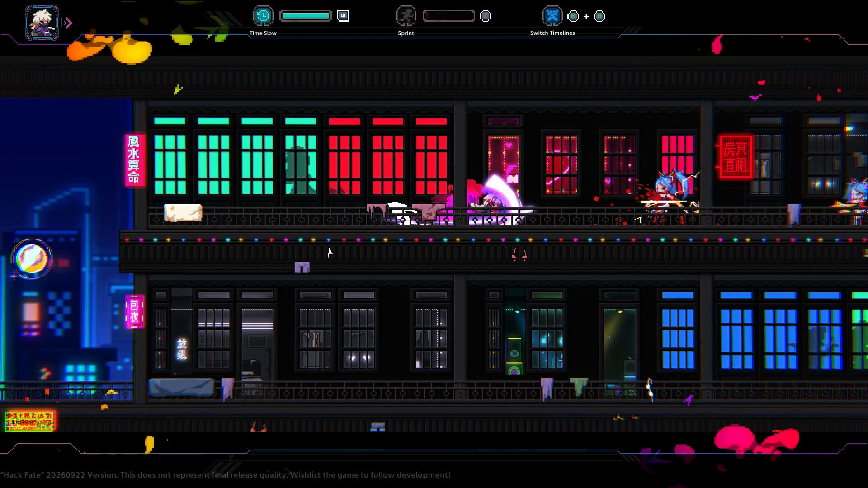Image resolution: width=868 pixels, height=488 pixels.
Task: Click the version disclaimer text at the bottom
Action: point(225,475)
